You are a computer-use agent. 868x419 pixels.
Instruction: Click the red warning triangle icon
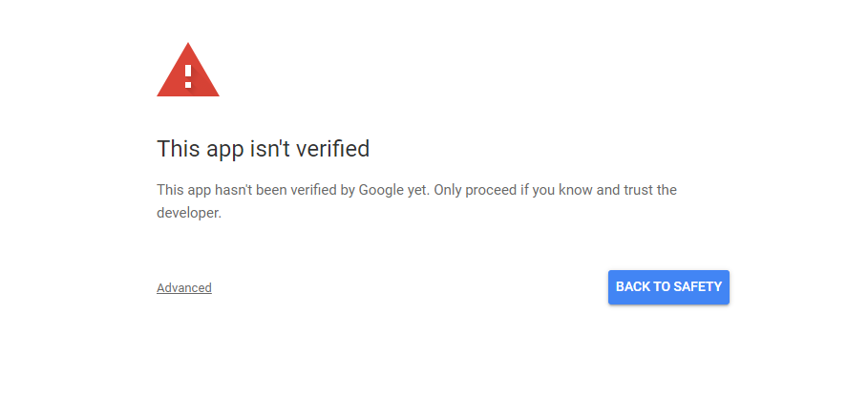pyautogui.click(x=188, y=70)
